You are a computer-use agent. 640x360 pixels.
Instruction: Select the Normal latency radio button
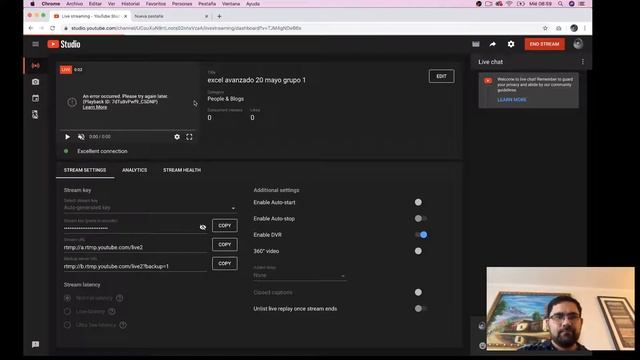tap(68, 298)
